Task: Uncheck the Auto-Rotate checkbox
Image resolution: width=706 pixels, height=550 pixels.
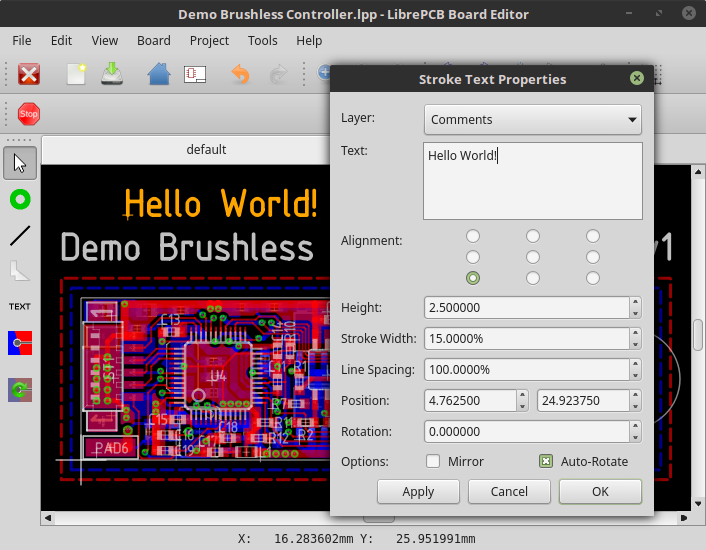Action: point(546,461)
